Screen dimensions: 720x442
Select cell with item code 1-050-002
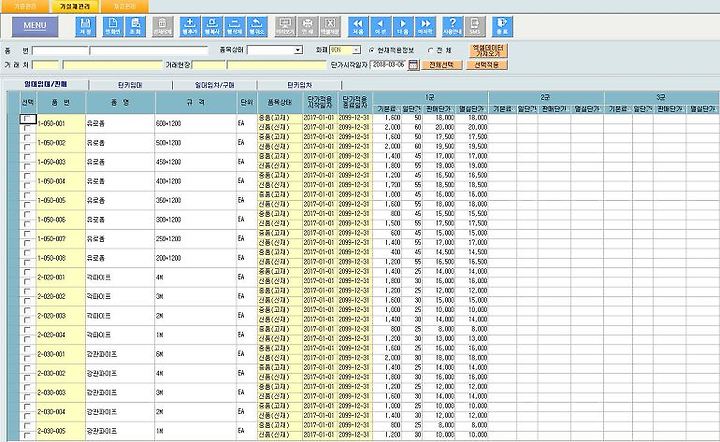61,143
